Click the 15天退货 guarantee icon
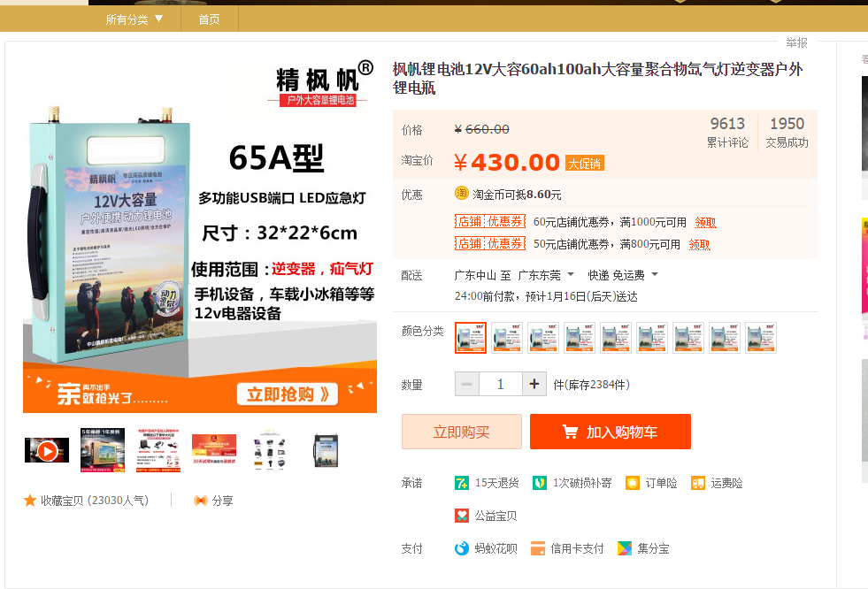 tap(461, 483)
